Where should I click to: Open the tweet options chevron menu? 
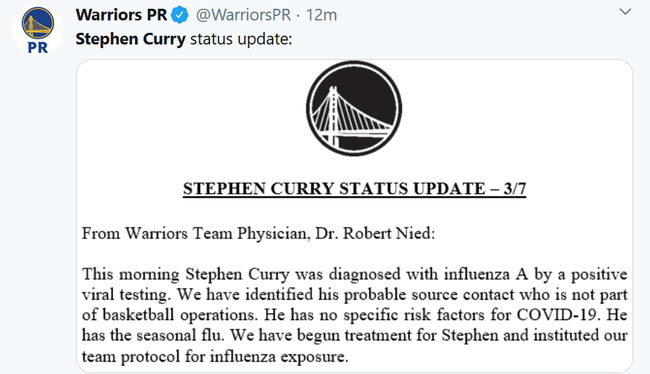(625, 12)
